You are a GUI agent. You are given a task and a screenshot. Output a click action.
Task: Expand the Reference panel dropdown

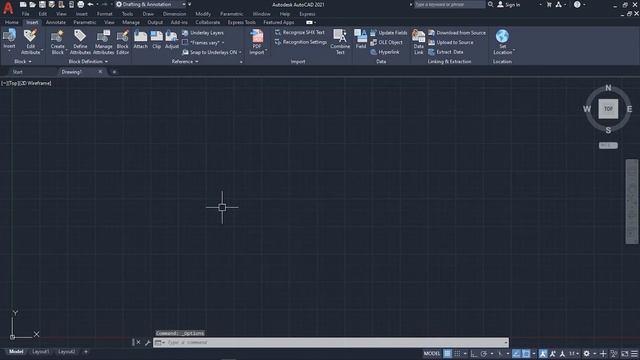tap(185, 62)
